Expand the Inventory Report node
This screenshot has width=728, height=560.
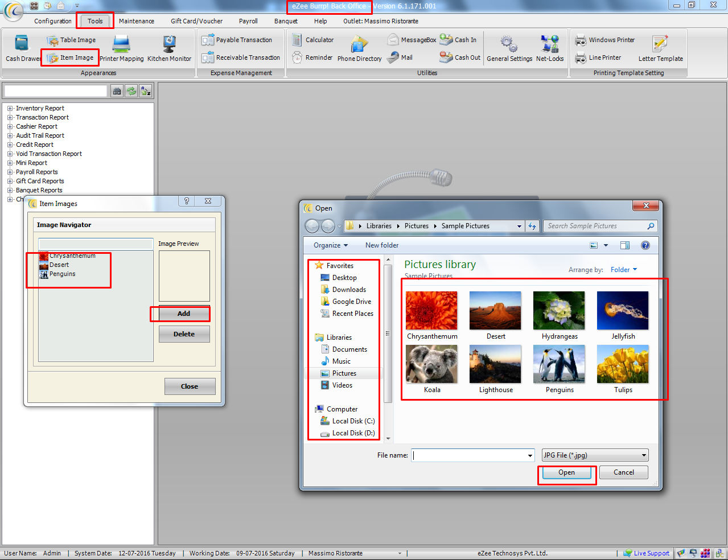(x=10, y=108)
